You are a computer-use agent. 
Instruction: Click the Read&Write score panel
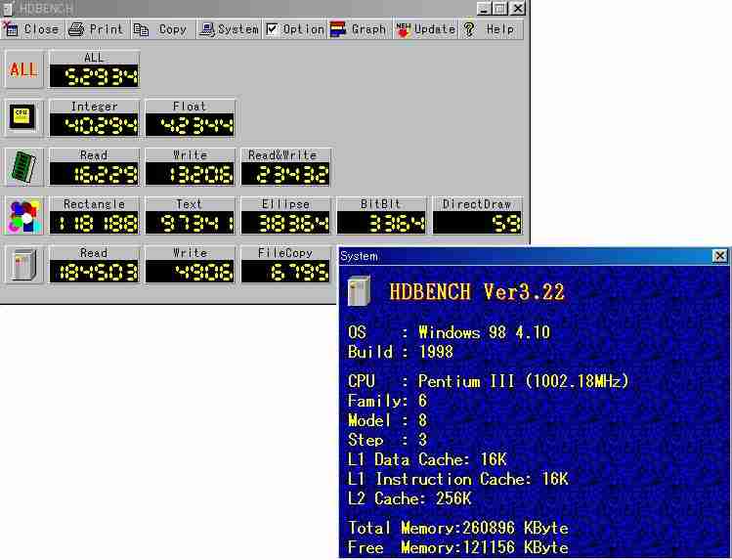pyautogui.click(x=285, y=167)
